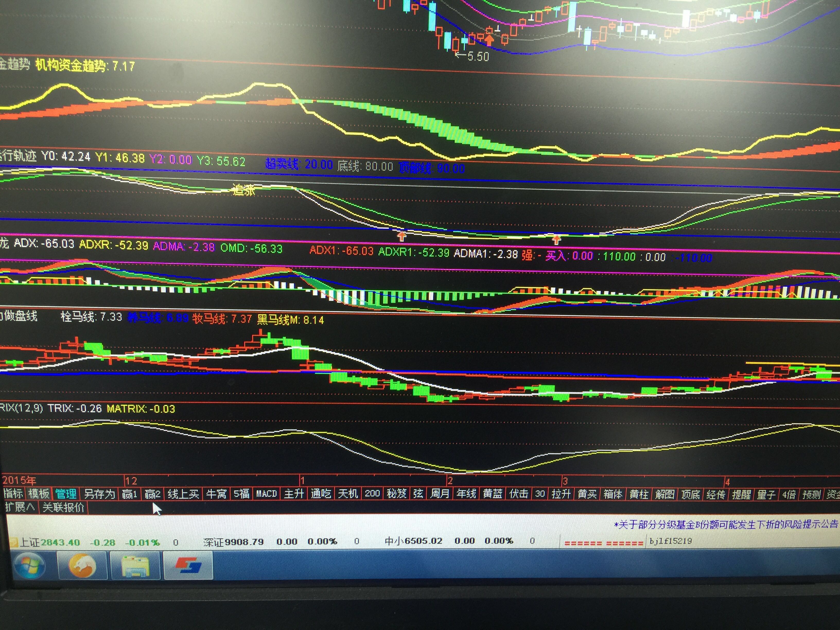Image resolution: width=840 pixels, height=630 pixels.
Task: Choose the 牛窝 template
Action: coord(216,494)
